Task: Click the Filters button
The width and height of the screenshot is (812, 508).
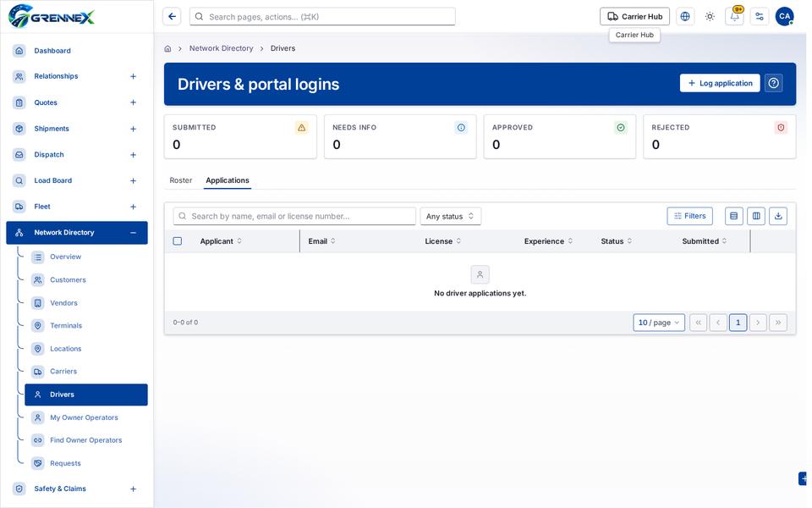Action: click(x=689, y=216)
